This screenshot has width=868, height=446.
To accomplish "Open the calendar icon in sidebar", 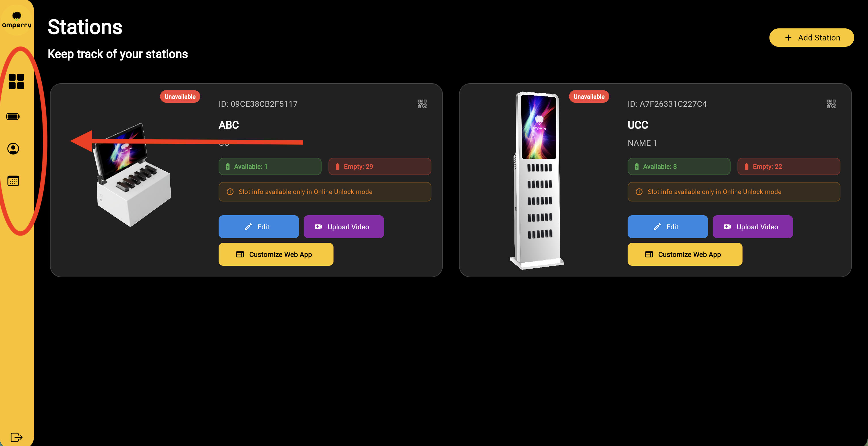I will pos(13,181).
